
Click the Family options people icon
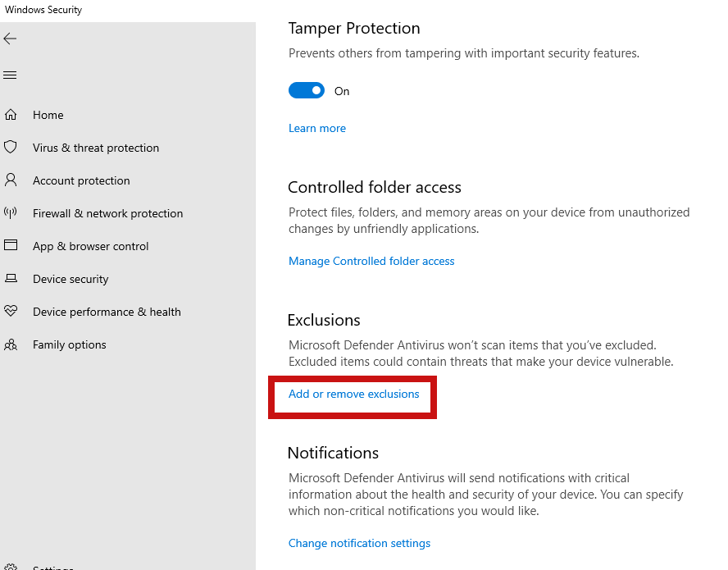pyautogui.click(x=11, y=344)
